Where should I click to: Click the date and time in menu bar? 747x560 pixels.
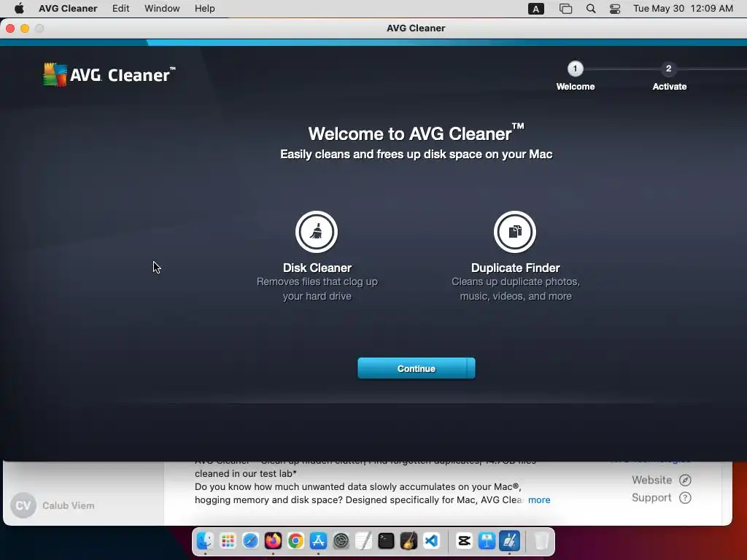click(683, 9)
